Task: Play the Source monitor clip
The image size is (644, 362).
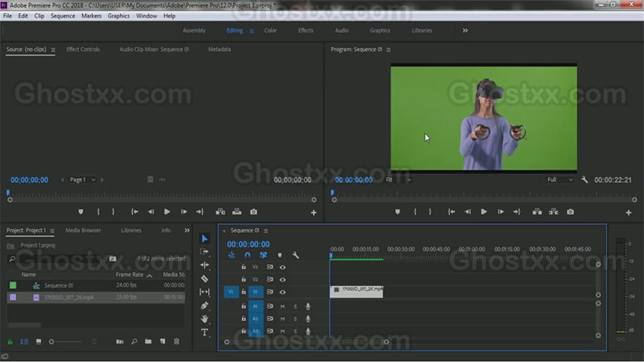Action: 167,212
